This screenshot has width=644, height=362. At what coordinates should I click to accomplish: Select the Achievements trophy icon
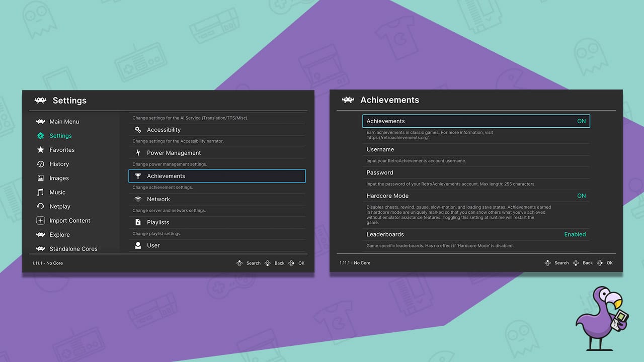[x=138, y=176]
